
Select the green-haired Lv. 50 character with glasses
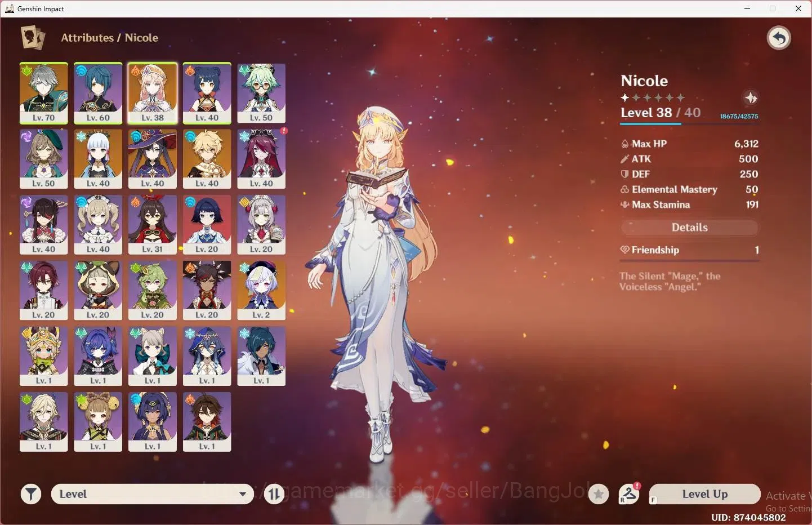261,93
